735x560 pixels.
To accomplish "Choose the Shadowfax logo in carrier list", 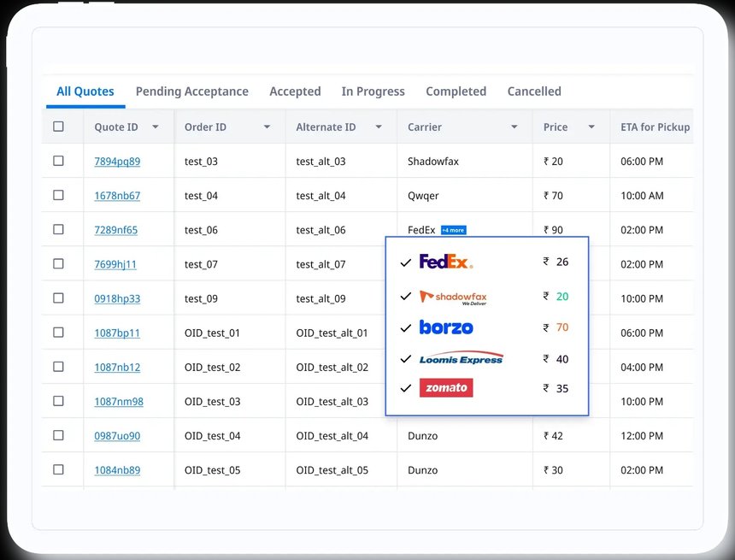I will click(453, 297).
